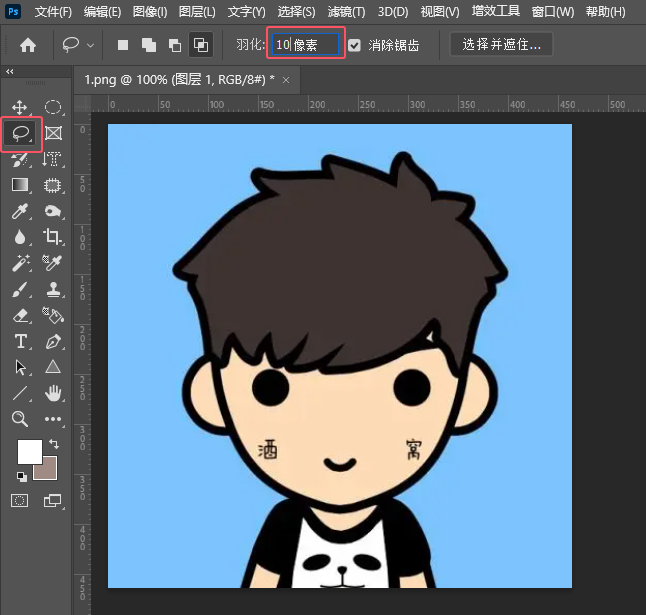Select the Crop tool
This screenshot has width=646, height=615.
tap(52, 237)
